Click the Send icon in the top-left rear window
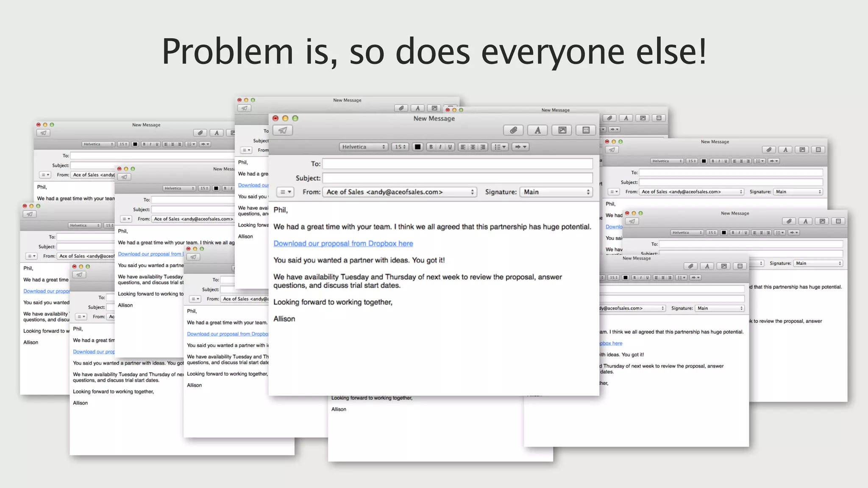Screen dimensions: 868x488 tap(43, 133)
